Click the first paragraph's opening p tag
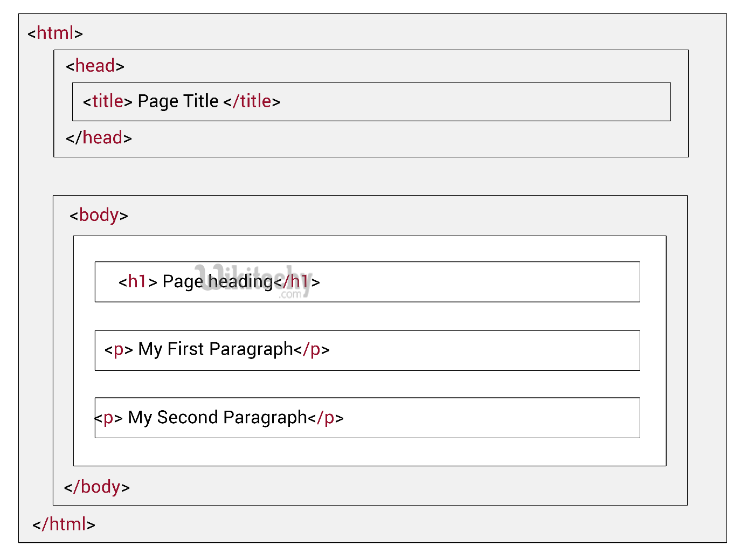 pos(119,350)
